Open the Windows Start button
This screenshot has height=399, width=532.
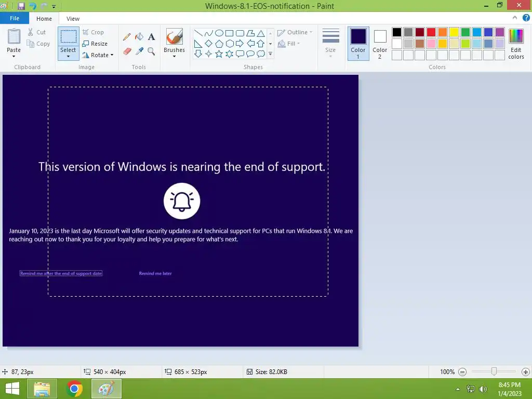click(x=12, y=389)
